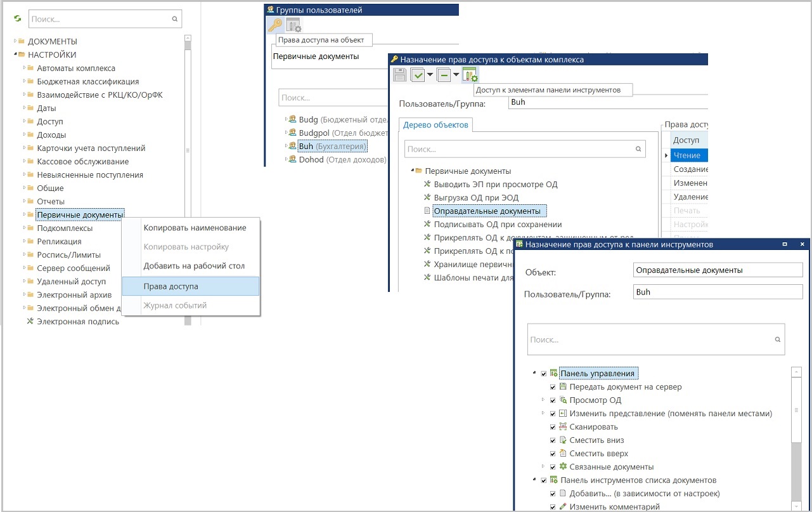Expand the Связанные документы node arrow
The width and height of the screenshot is (812, 512).
pos(543,467)
